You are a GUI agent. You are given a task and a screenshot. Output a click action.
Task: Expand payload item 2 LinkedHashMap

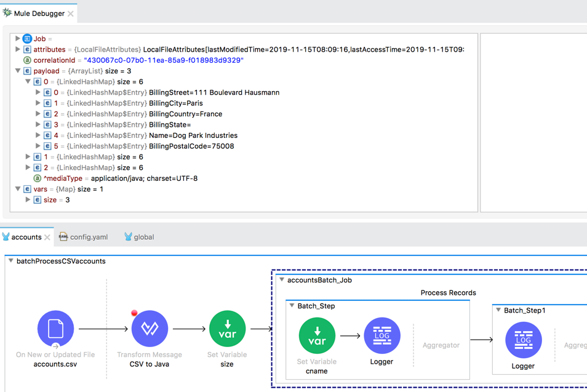(27, 167)
